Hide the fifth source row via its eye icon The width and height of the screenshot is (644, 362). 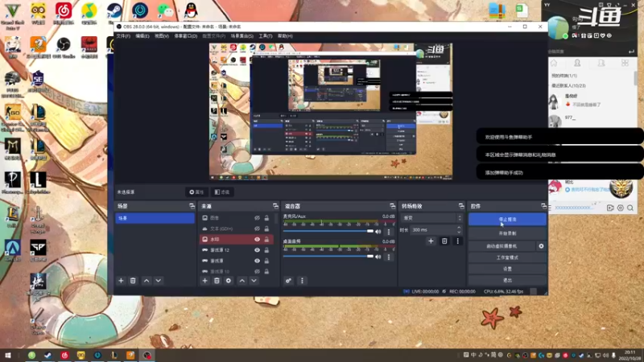257,261
